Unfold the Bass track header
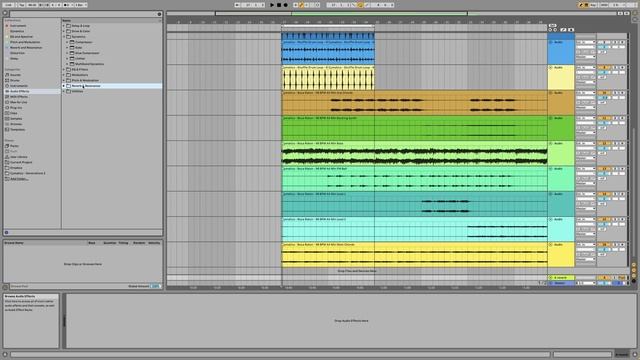The width and height of the screenshot is (640, 360). 551,143
